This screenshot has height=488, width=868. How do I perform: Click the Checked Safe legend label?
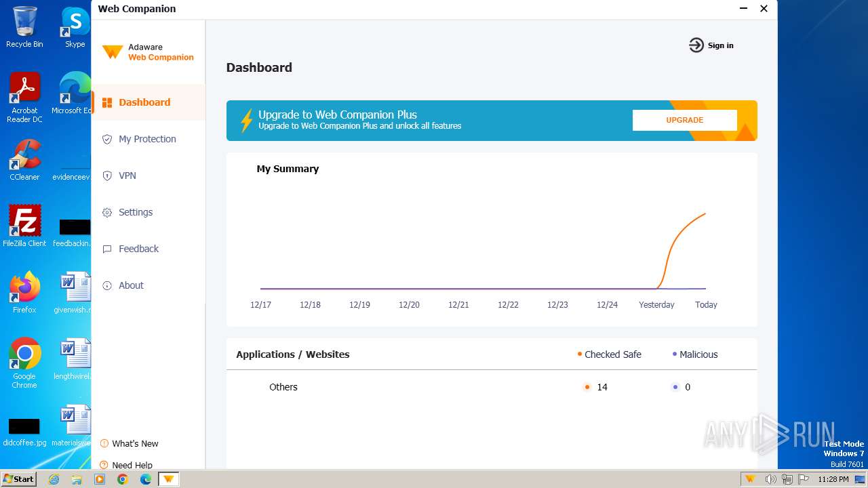612,354
